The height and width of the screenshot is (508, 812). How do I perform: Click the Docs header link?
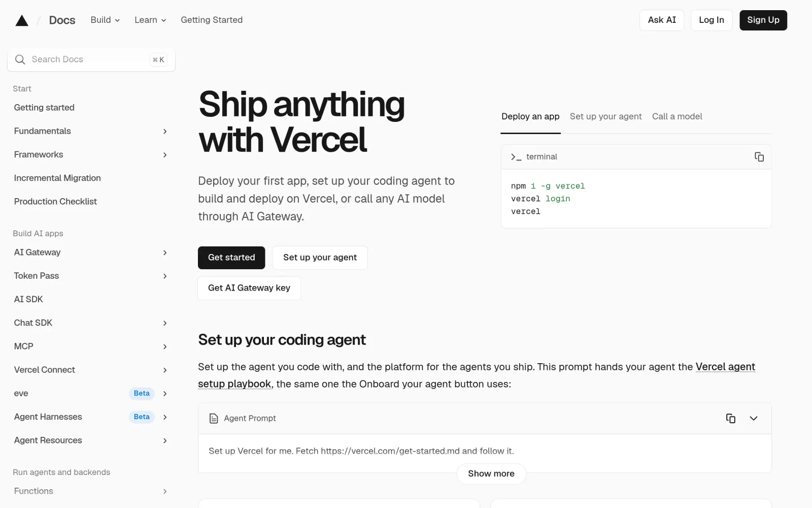[x=62, y=20]
